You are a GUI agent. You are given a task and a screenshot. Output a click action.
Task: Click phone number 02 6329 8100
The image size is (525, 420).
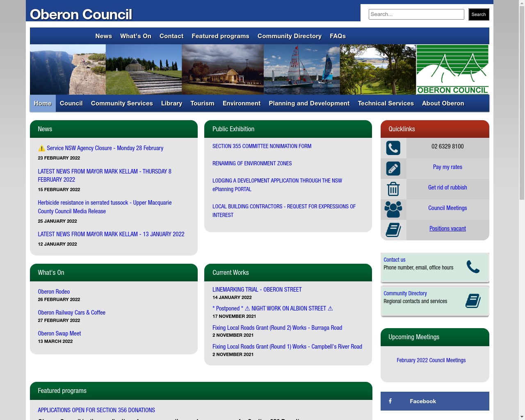(x=447, y=146)
